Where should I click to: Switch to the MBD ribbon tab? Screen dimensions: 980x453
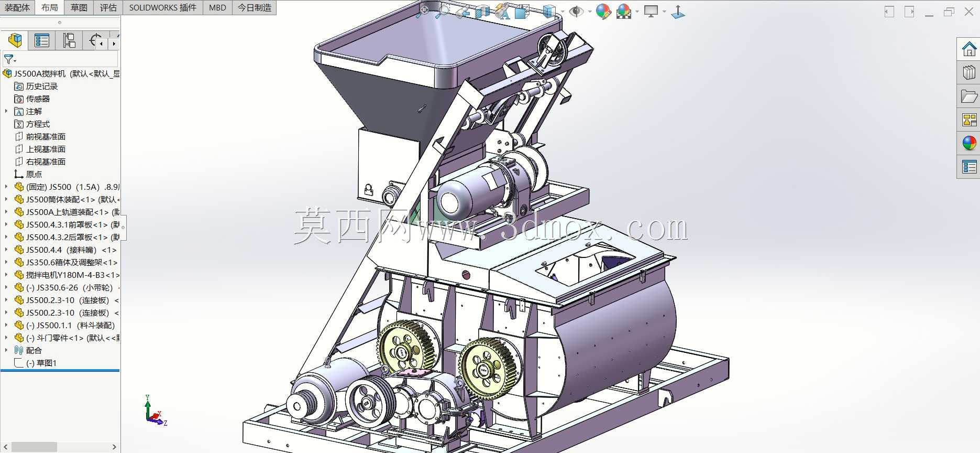[217, 7]
